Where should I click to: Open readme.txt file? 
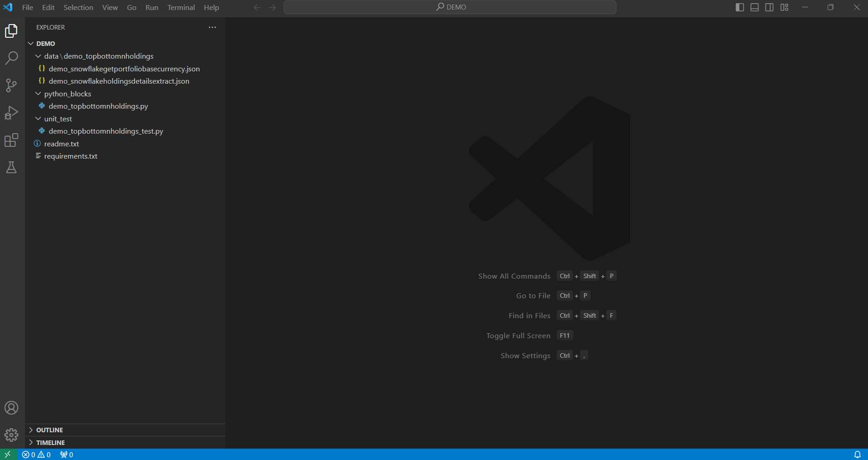[x=125, y=144]
